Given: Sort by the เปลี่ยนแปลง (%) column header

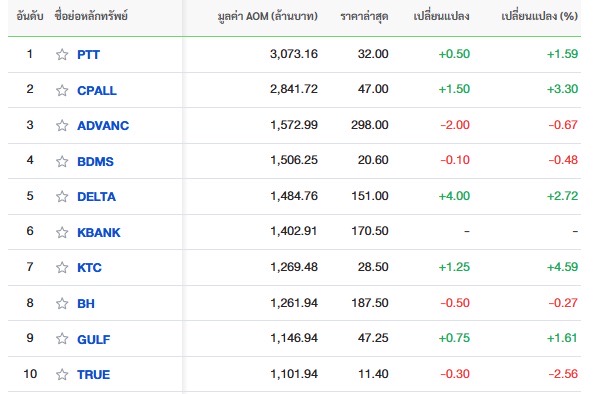Looking at the screenshot, I should pyautogui.click(x=539, y=16).
